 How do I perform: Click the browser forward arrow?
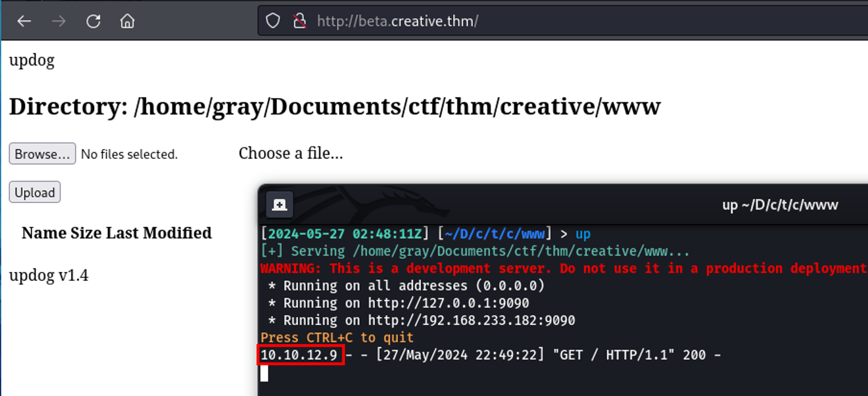tap(59, 21)
